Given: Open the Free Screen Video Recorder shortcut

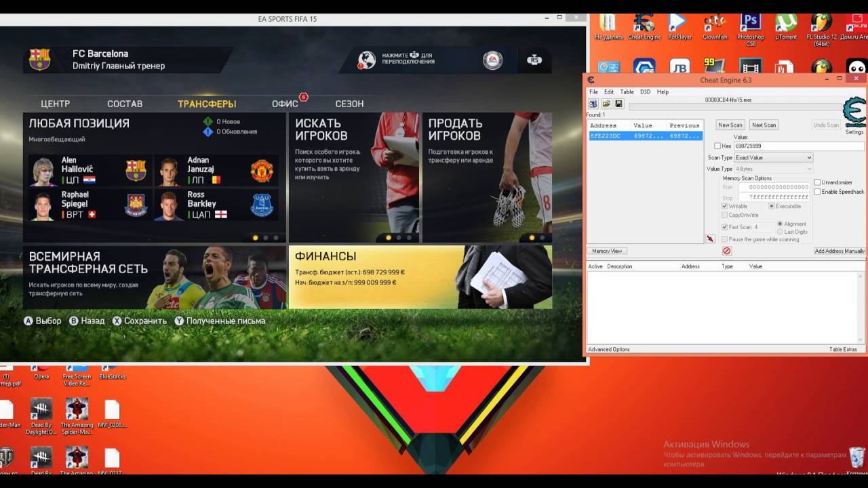Looking at the screenshot, I should tap(77, 375).
